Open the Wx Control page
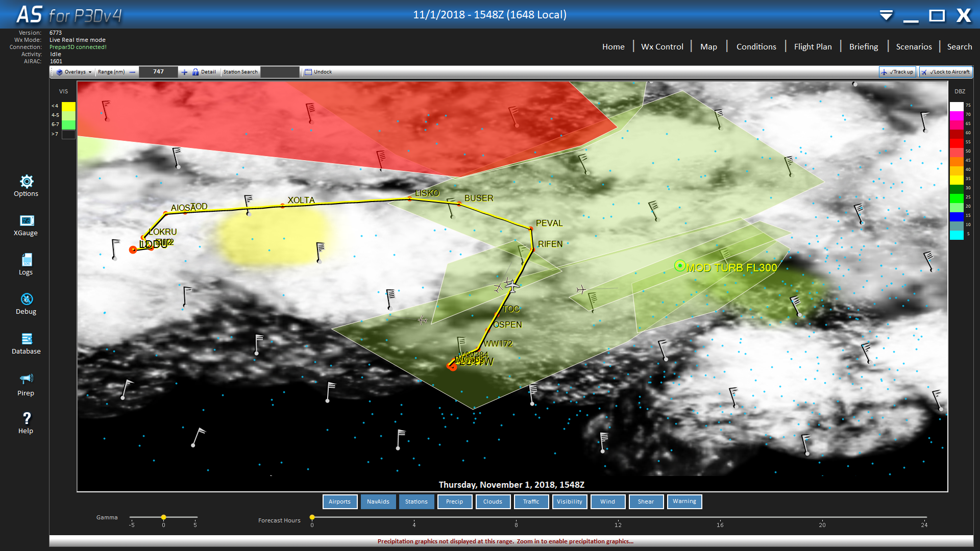The image size is (980, 551). click(x=662, y=46)
